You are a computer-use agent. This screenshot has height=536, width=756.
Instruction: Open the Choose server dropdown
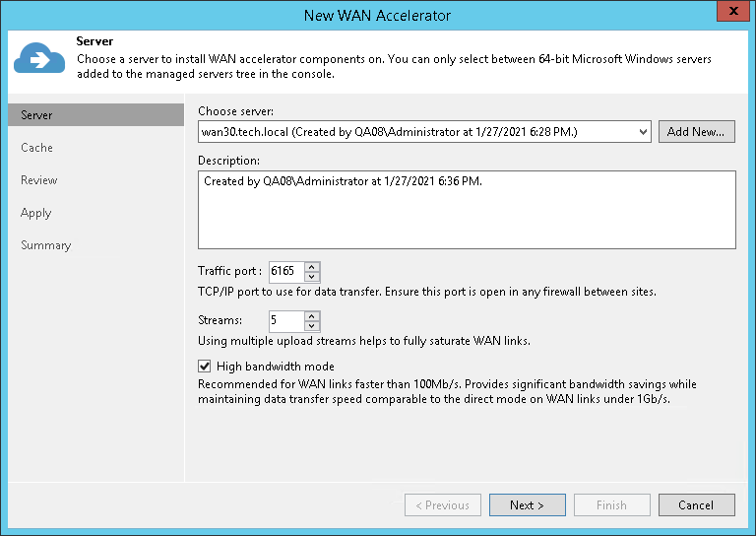643,132
